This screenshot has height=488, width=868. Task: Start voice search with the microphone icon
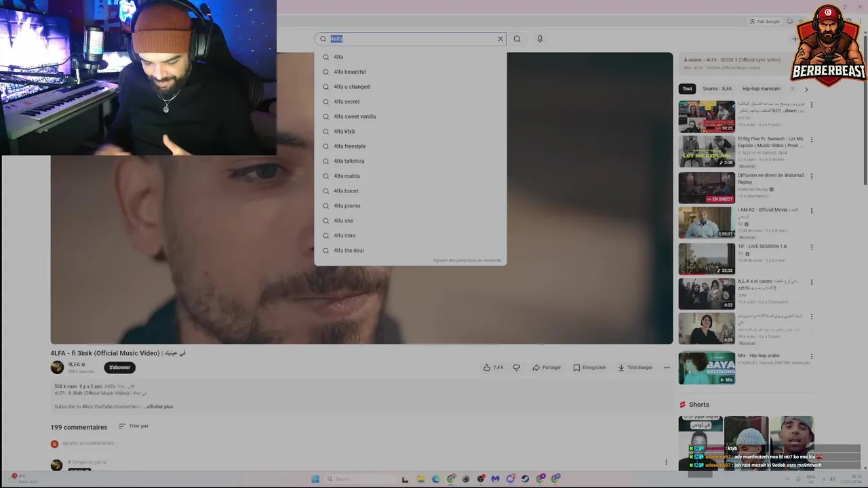click(540, 39)
